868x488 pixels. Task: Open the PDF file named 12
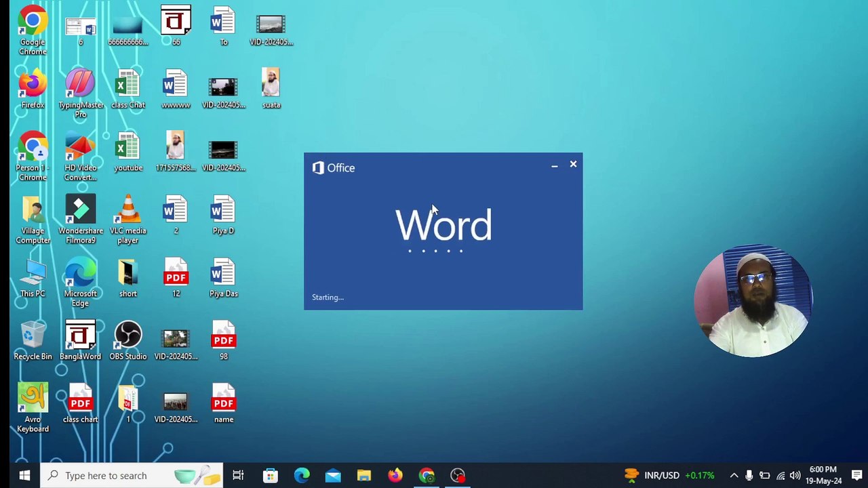(x=176, y=278)
